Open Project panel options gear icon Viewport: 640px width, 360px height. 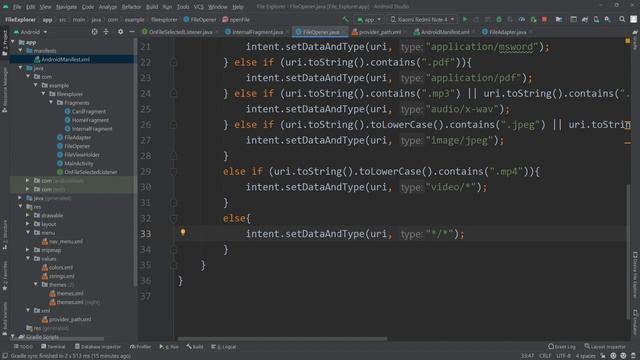pyautogui.click(x=120, y=31)
